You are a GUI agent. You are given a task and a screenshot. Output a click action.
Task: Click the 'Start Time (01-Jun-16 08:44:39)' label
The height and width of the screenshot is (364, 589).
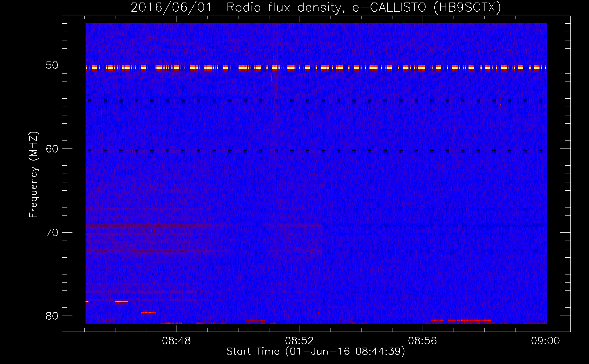(x=316, y=352)
